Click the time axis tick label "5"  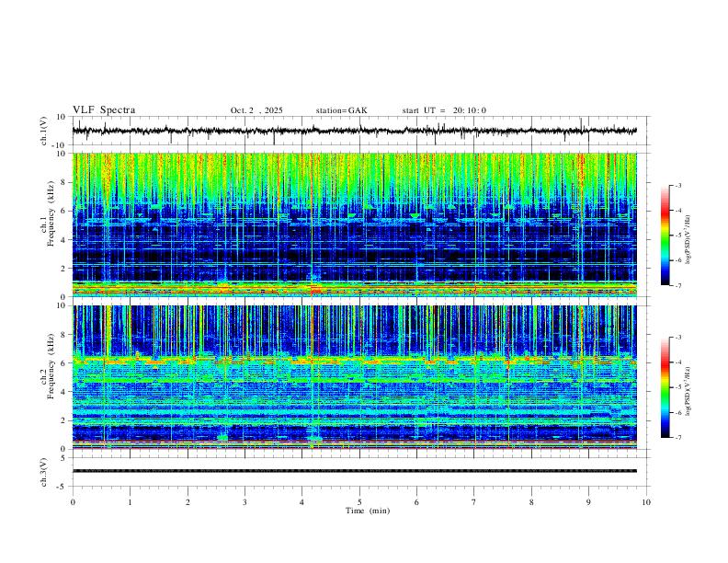click(359, 502)
